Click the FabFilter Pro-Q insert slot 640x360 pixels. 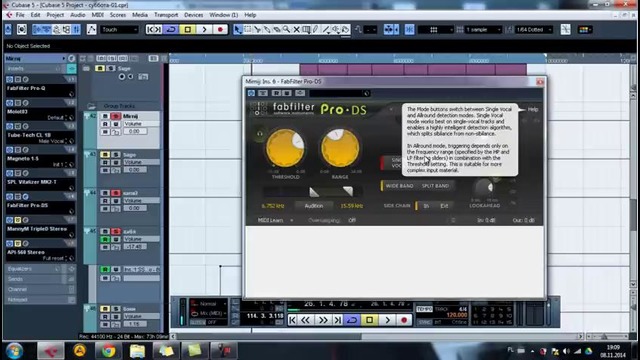click(40, 90)
